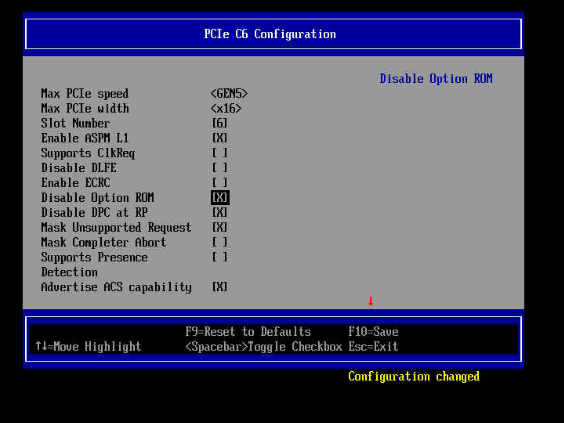Open the Max PCIe speed GEN5 selector
564x423 pixels.
coord(229,94)
